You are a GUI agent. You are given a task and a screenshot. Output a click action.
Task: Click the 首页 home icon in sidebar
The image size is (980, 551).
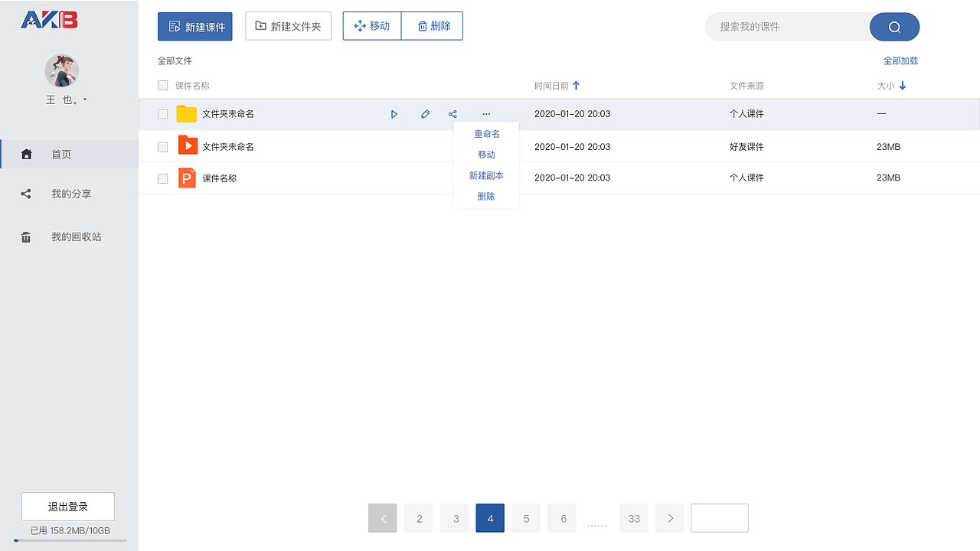pyautogui.click(x=26, y=154)
